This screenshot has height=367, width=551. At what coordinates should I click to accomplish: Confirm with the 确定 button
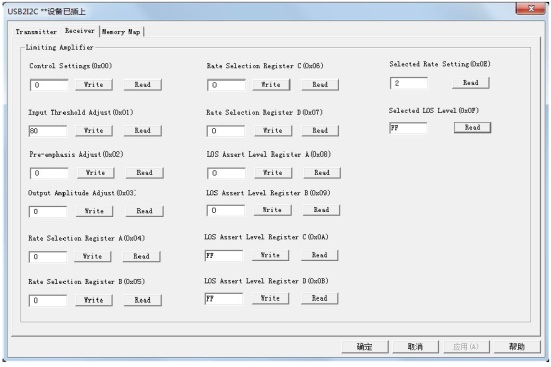(x=365, y=347)
